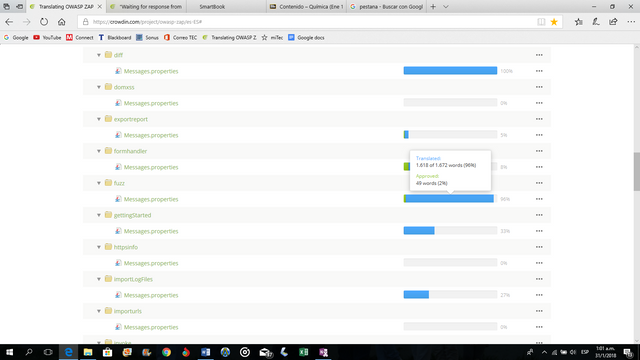
Task: Collapse the importLogFiles folder triangle
Action: pos(99,279)
